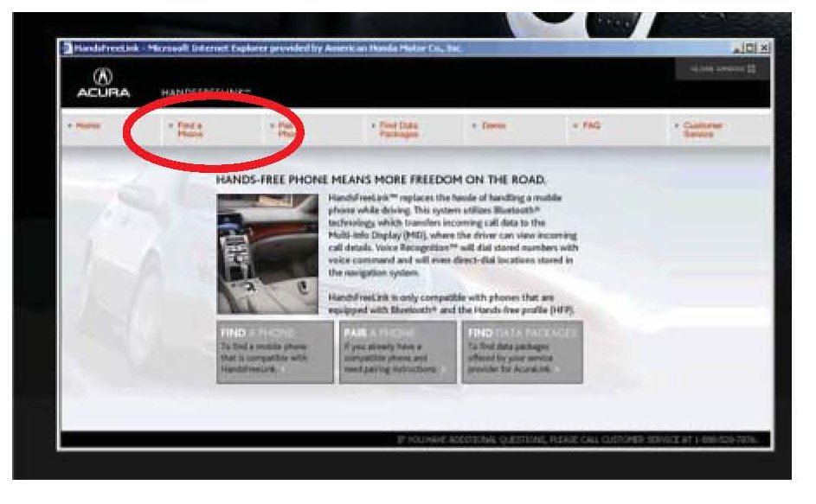Click the car interior photo
Image resolution: width=816 pixels, height=504 pixels.
coord(267,253)
